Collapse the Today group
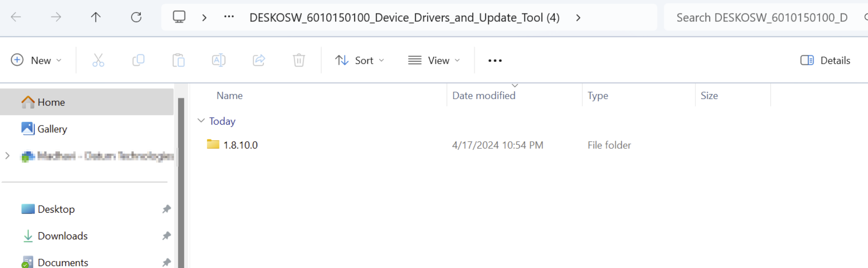Screen dimensions: 868x268 click(x=201, y=121)
